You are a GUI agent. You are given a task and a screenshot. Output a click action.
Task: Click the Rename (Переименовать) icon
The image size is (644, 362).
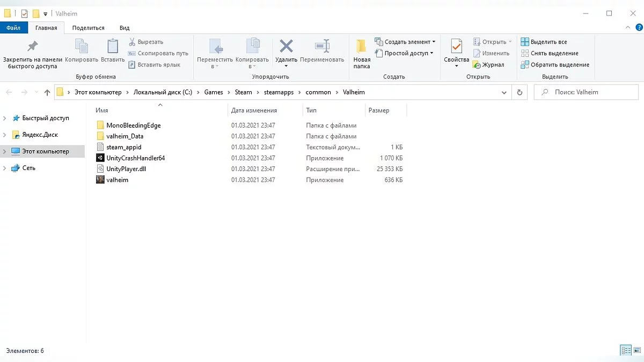coord(322,47)
